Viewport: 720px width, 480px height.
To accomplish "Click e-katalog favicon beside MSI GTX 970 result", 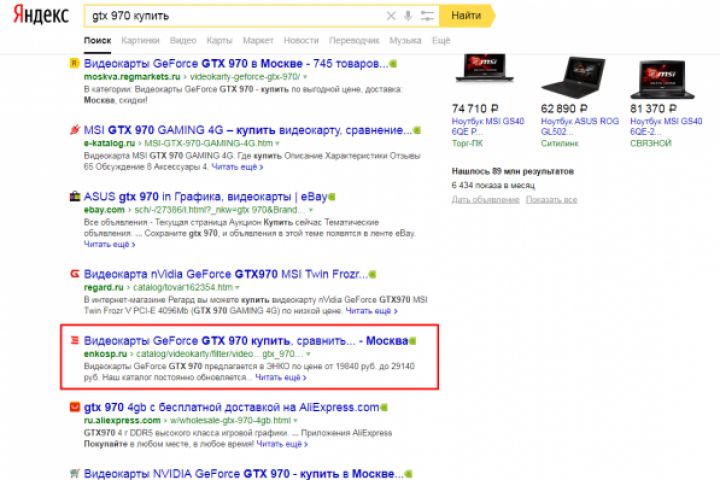I will 74,130.
